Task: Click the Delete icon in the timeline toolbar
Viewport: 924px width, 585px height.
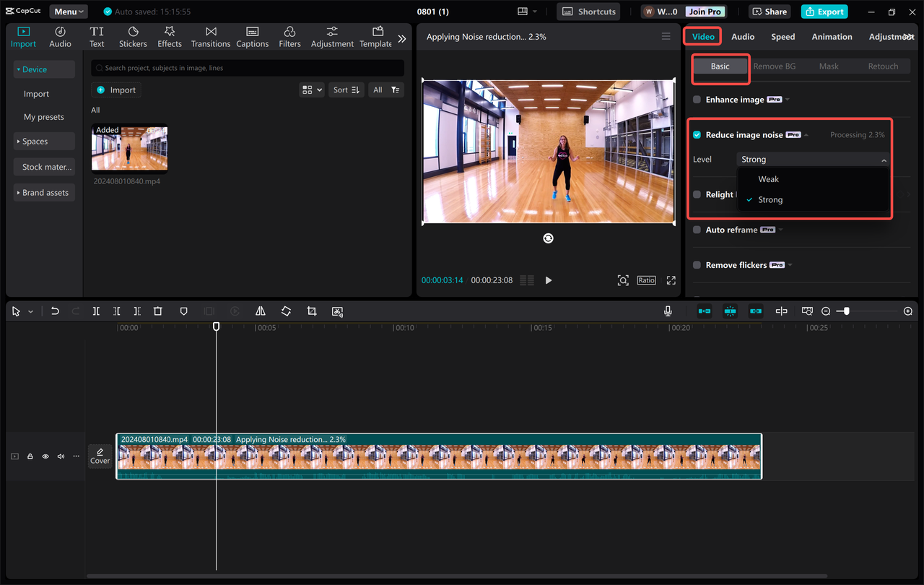Action: click(158, 311)
